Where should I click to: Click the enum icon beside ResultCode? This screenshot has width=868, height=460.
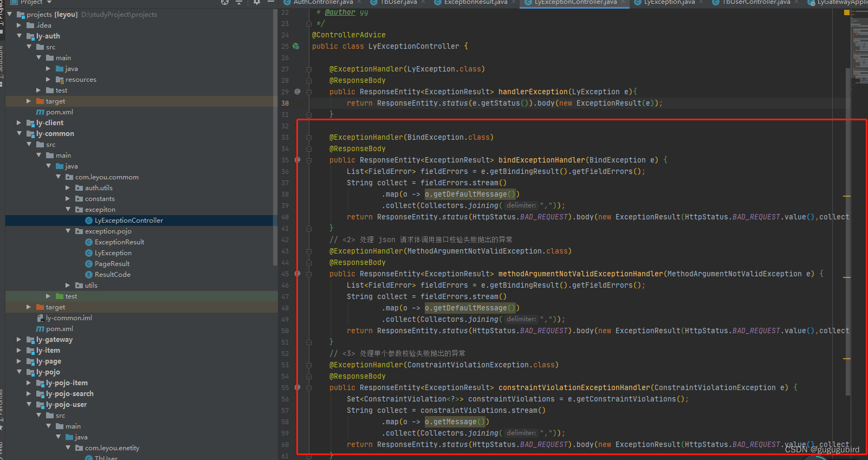[x=89, y=275]
